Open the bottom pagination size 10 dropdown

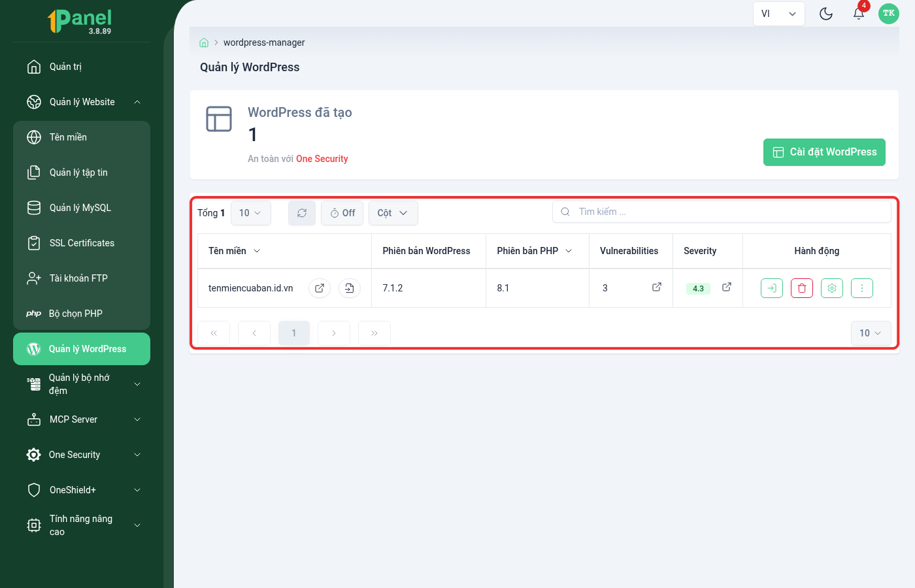tap(871, 333)
